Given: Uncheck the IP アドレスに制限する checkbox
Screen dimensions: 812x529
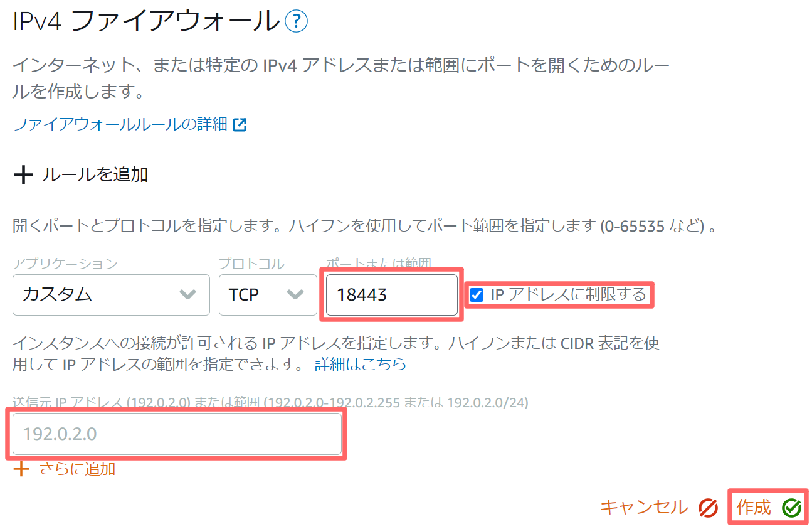Looking at the screenshot, I should pyautogui.click(x=477, y=294).
